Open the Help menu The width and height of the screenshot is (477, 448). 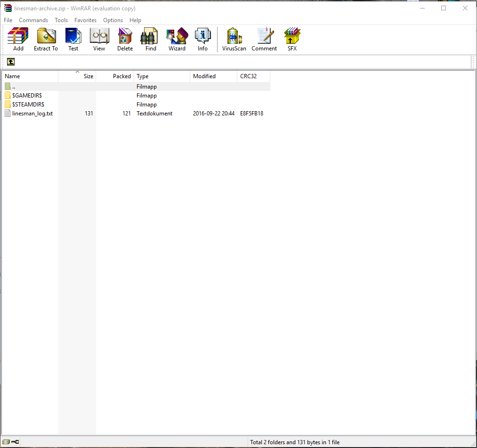(135, 20)
